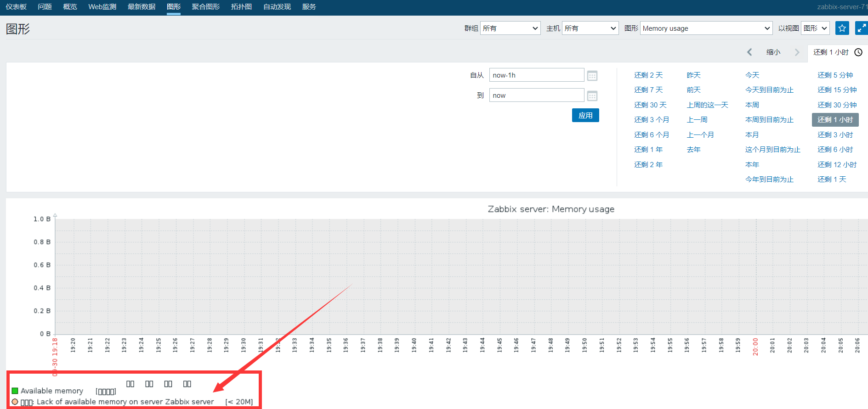Open 服务 services menu
Image resolution: width=868 pixels, height=409 pixels.
pos(309,7)
